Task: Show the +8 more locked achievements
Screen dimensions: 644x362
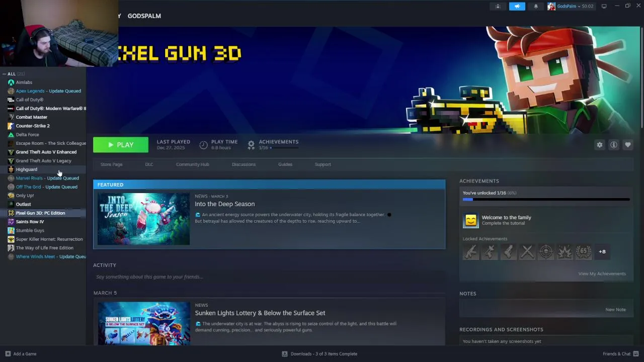Action: [602, 251]
